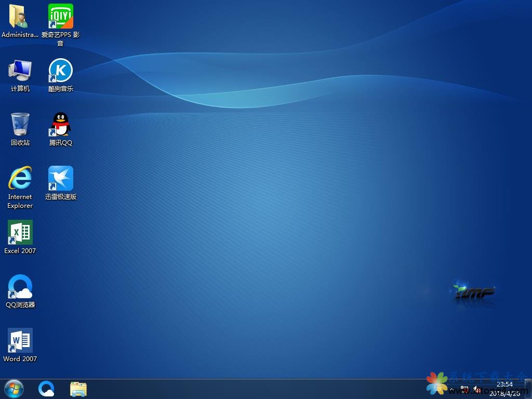This screenshot has width=532, height=399.
Task: Select the 'Internet Explorer' icon label text
Action: [x=20, y=201]
